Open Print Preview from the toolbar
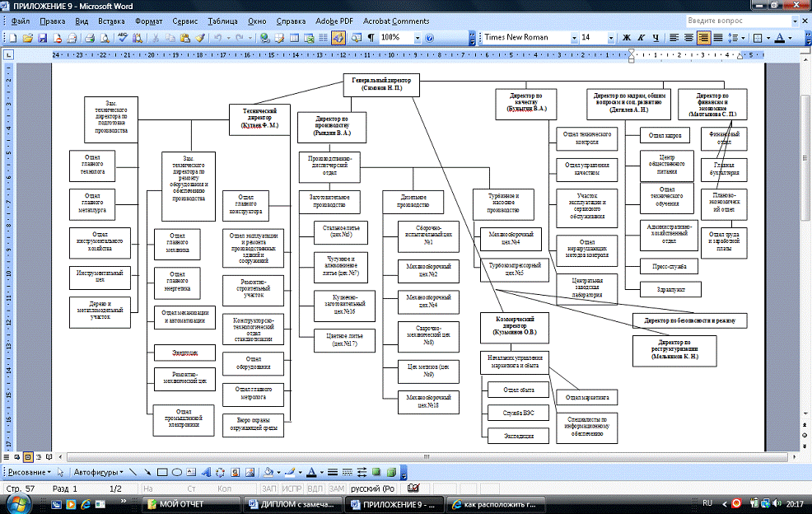This screenshot has height=514, width=812. point(105,38)
